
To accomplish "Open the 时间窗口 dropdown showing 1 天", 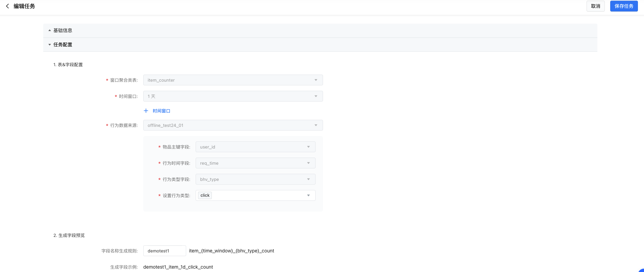I will [x=233, y=96].
